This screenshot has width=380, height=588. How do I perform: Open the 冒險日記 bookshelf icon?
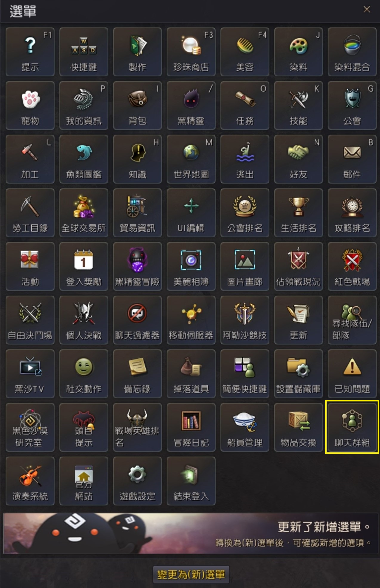pyautogui.click(x=191, y=427)
